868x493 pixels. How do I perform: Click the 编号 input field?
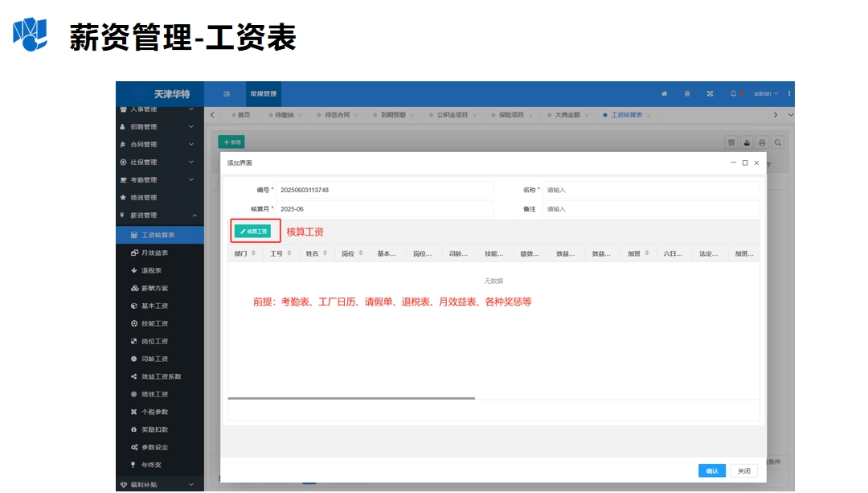(384, 190)
